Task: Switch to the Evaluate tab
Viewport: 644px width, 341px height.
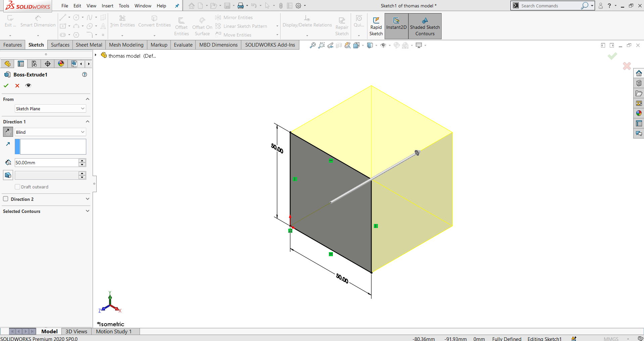Action: (x=183, y=45)
